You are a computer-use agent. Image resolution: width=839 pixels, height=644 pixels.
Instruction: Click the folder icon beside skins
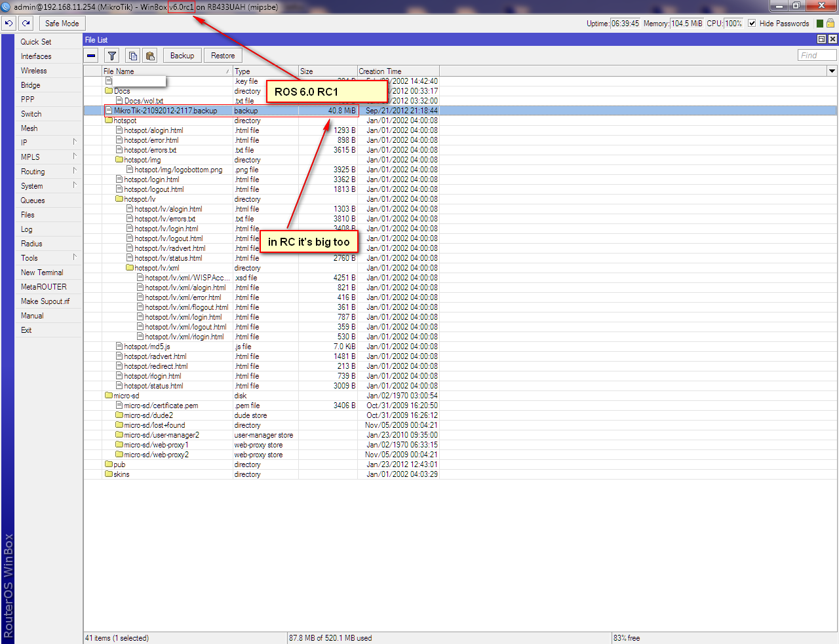[109, 474]
